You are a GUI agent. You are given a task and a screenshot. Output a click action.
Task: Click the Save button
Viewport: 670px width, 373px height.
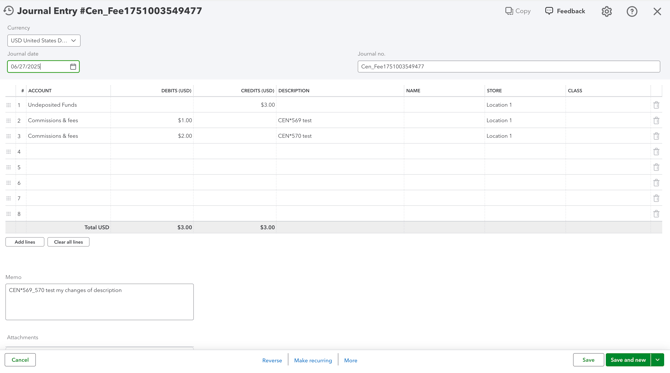[x=588, y=360]
